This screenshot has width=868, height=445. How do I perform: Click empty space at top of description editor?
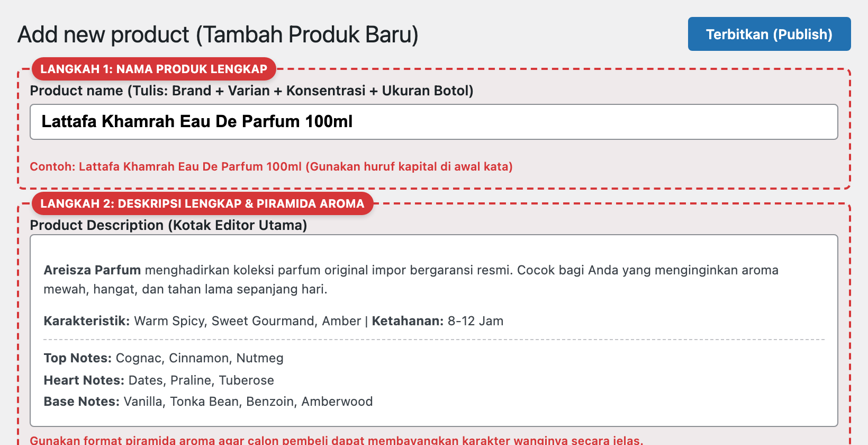click(x=434, y=248)
